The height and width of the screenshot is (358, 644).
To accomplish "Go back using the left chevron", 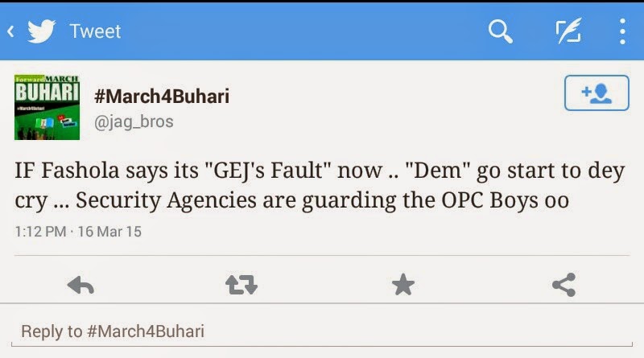I will (x=10, y=32).
